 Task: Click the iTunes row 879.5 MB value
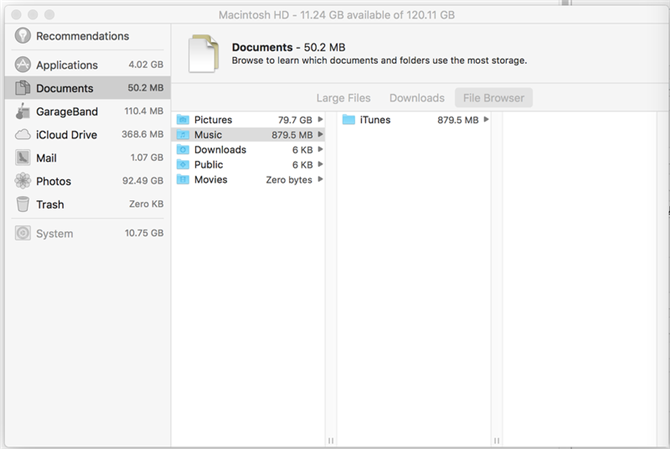pyautogui.click(x=458, y=120)
